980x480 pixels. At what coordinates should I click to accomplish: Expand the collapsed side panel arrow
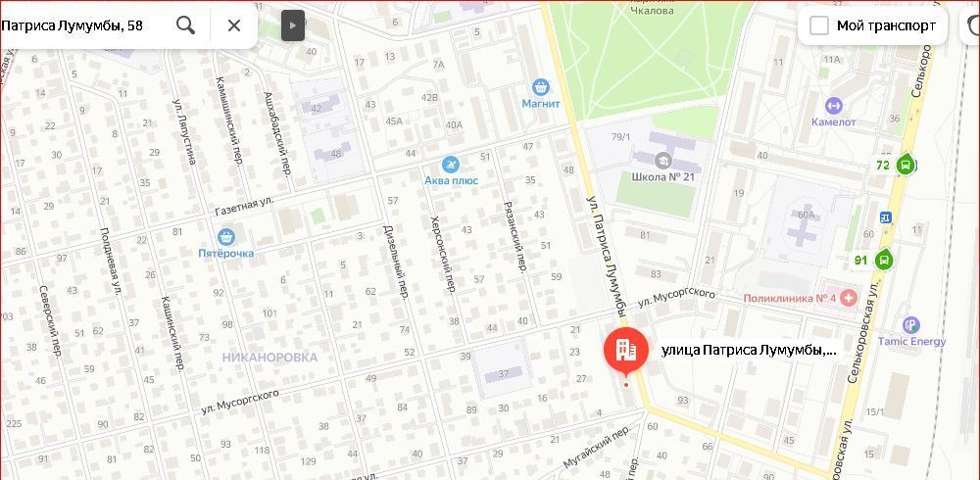click(292, 25)
